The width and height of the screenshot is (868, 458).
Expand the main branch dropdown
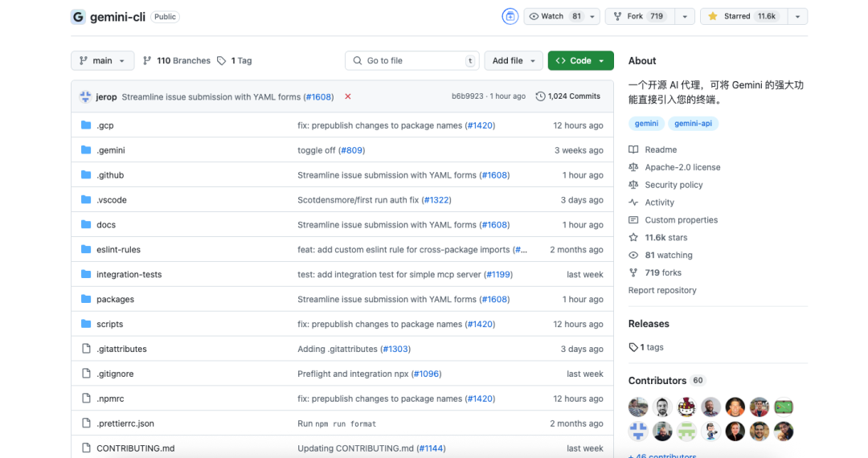[x=102, y=61]
